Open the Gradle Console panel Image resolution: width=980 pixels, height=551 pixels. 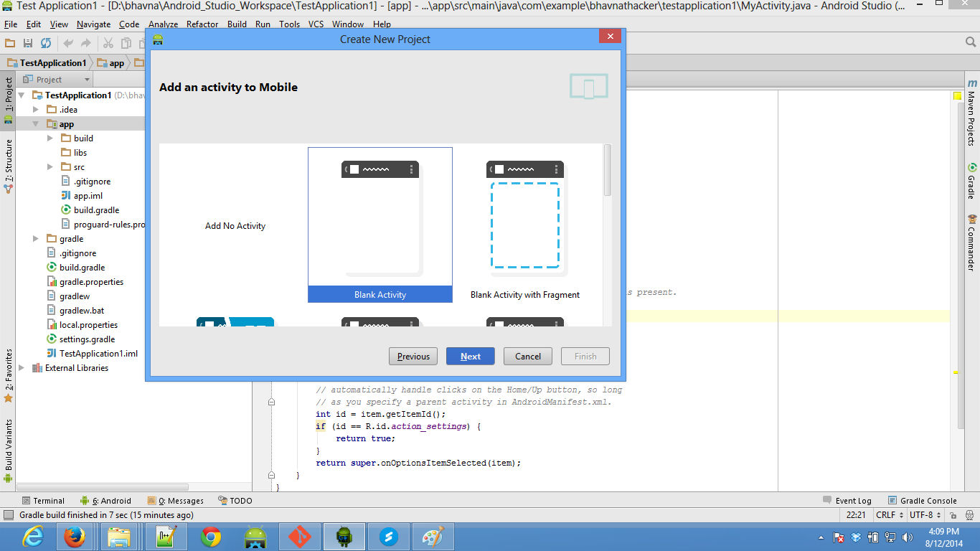pos(923,501)
